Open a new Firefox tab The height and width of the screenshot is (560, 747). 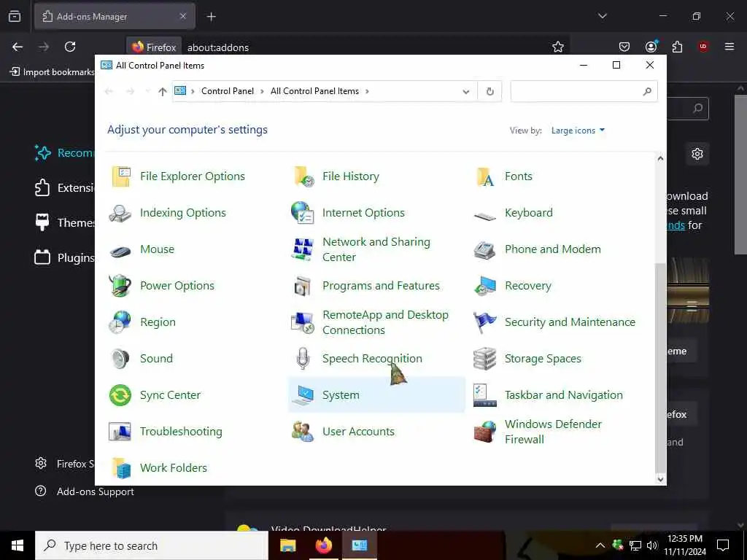(211, 17)
